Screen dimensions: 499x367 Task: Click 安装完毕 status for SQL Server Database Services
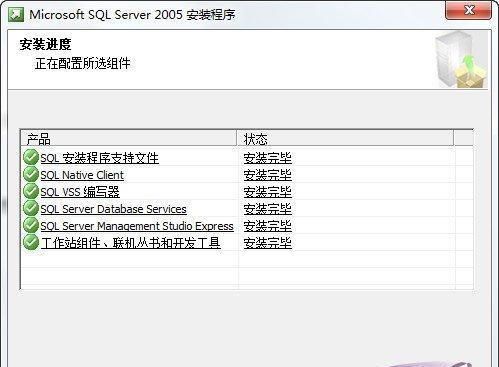point(268,209)
